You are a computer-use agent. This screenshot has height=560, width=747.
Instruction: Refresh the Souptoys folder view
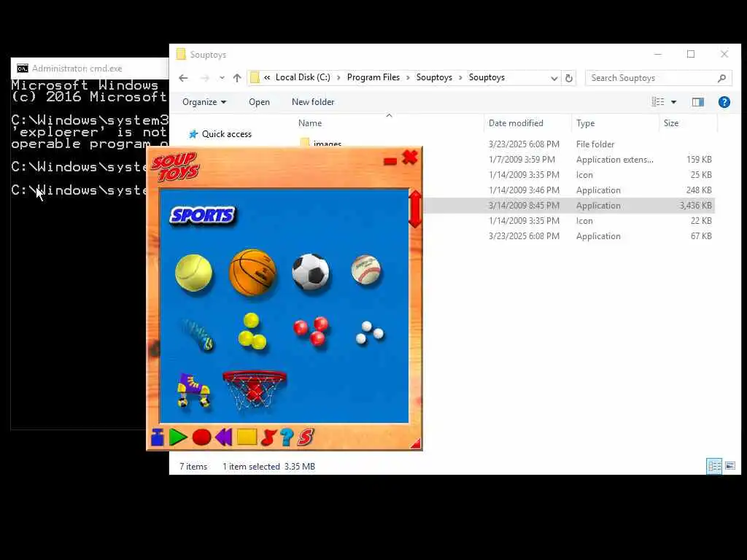pos(569,78)
